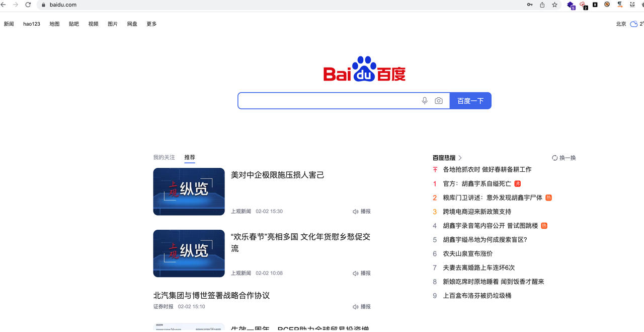Open headline 北汽集团与博世签署战略合作协议
Image resolution: width=644 pixels, height=332 pixels.
point(211,295)
